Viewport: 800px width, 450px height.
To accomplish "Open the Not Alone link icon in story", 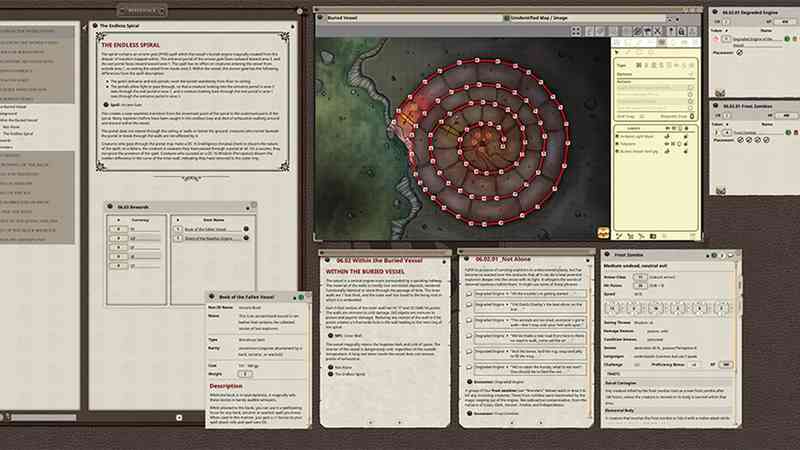I will point(328,367).
